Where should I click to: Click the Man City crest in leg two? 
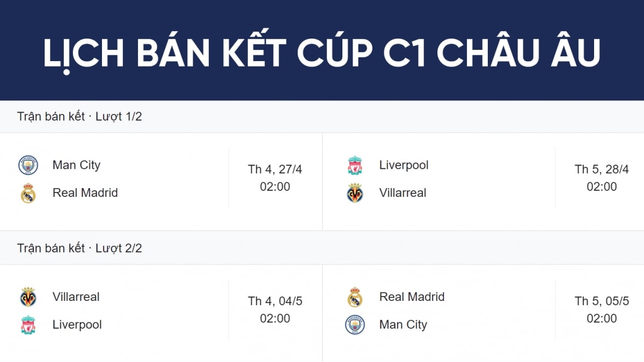[x=355, y=325]
